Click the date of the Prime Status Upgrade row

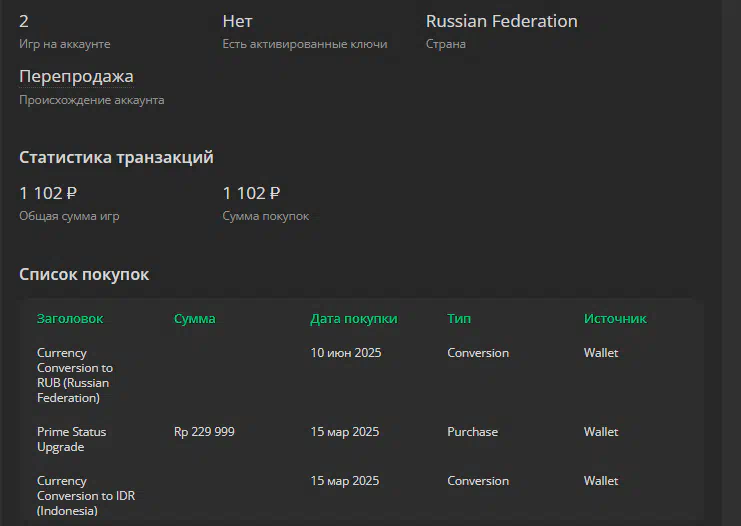[x=345, y=432]
